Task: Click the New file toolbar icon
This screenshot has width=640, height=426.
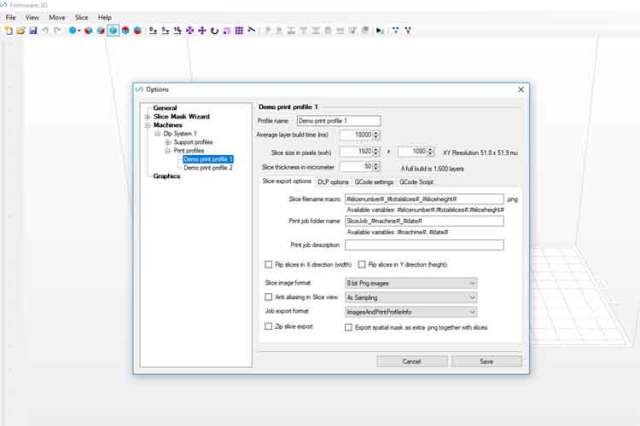Action: (x=8, y=31)
